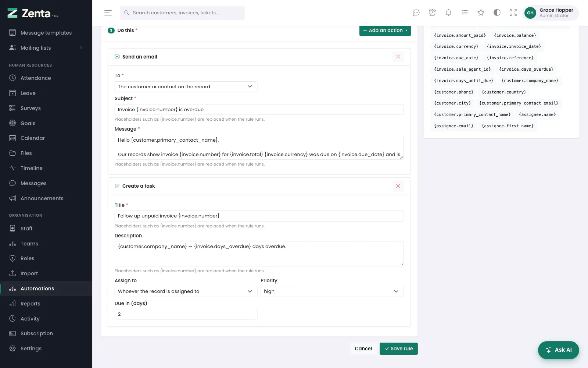Open Roles page
Screen dimensions: 588x368
click(46, 258)
